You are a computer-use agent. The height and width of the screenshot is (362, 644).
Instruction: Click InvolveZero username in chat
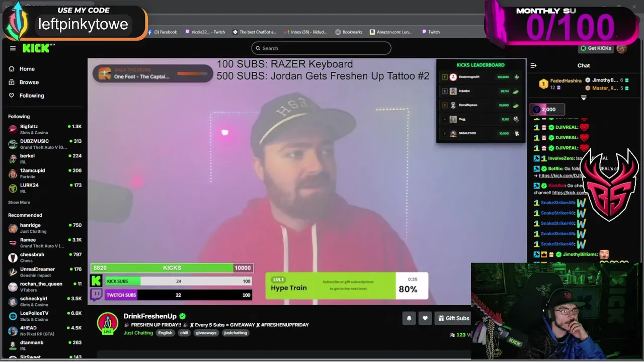coord(561,158)
